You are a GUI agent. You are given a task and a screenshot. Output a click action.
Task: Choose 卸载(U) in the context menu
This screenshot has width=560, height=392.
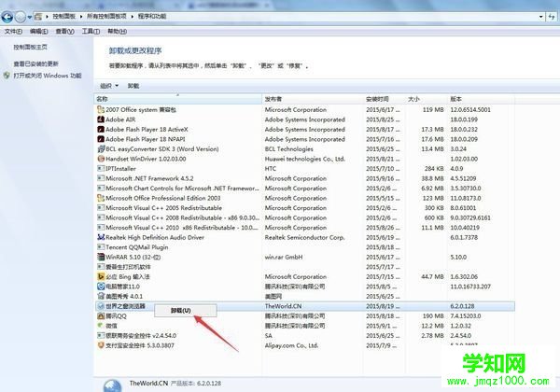click(x=186, y=311)
